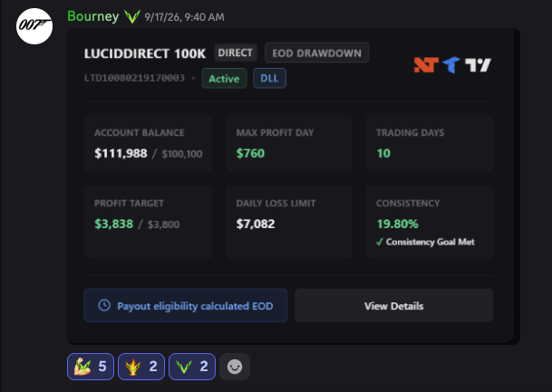Click the $7,082 loss limit value
This screenshot has height=392, width=552.
click(x=256, y=224)
